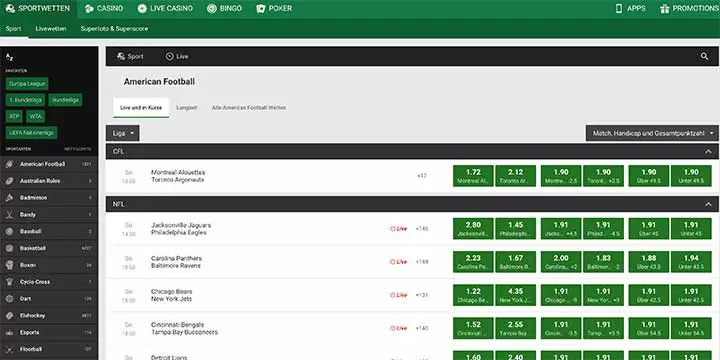The width and height of the screenshot is (720, 360).
Task: Open the Promotions page
Action: click(x=690, y=8)
